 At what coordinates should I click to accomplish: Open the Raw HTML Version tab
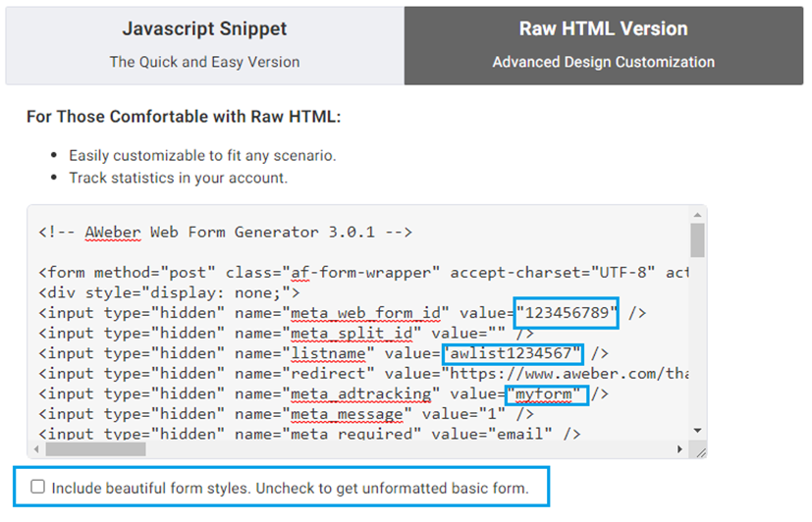click(604, 45)
